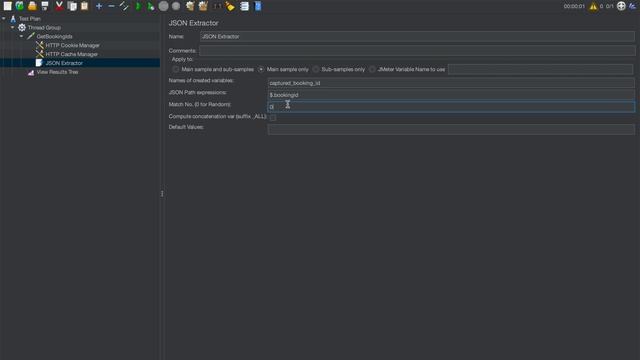Clear results with single broom icon

(x=190, y=6)
